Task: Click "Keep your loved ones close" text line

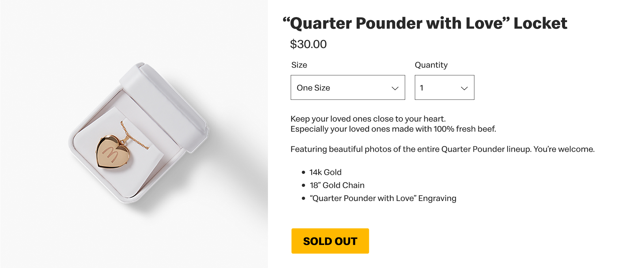Action: [x=368, y=119]
